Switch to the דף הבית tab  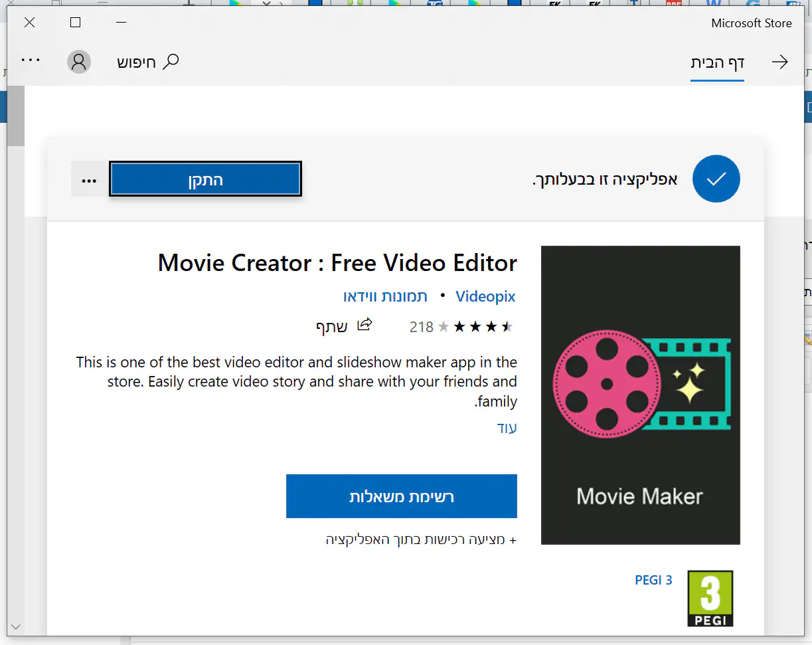(x=717, y=63)
